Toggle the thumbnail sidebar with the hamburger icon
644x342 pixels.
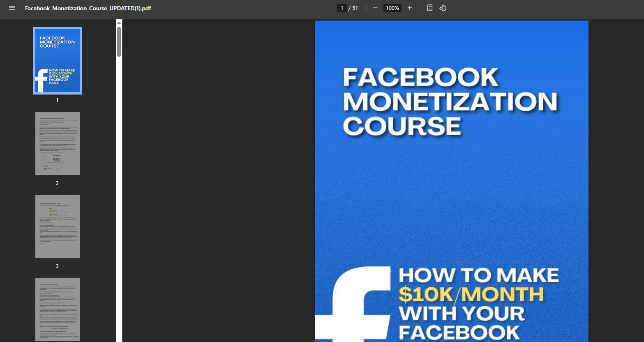(12, 8)
